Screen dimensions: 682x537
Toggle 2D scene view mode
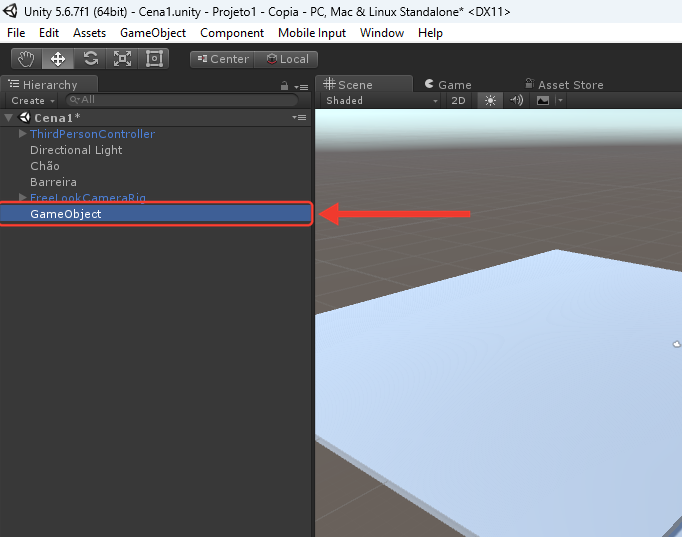pyautogui.click(x=458, y=100)
